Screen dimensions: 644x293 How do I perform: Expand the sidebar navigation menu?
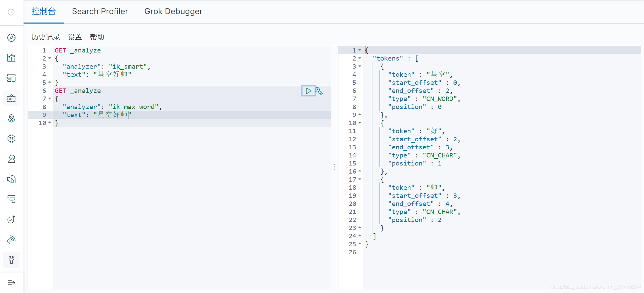coord(11,283)
